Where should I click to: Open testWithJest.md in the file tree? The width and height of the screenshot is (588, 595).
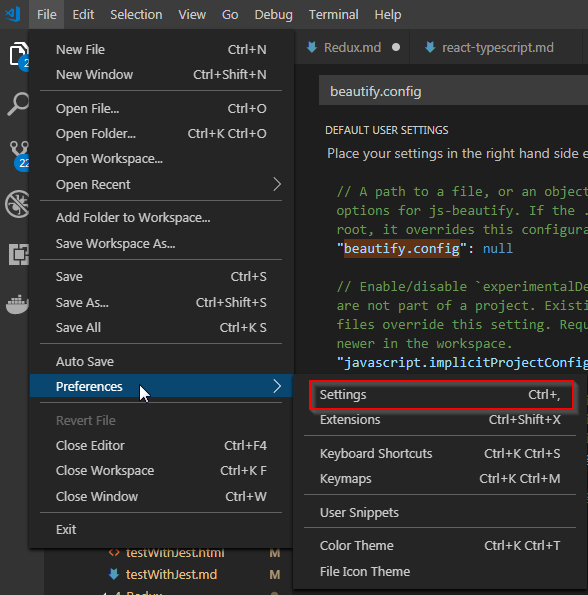point(171,575)
